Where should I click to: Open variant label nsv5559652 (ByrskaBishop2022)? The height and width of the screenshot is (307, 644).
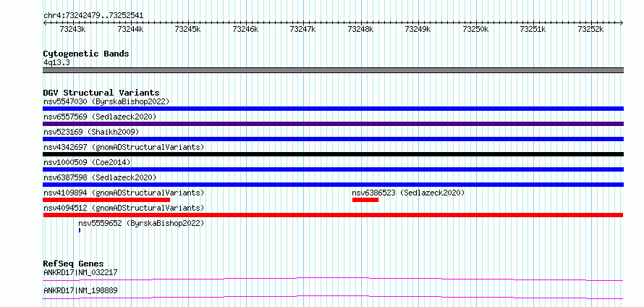point(141,223)
